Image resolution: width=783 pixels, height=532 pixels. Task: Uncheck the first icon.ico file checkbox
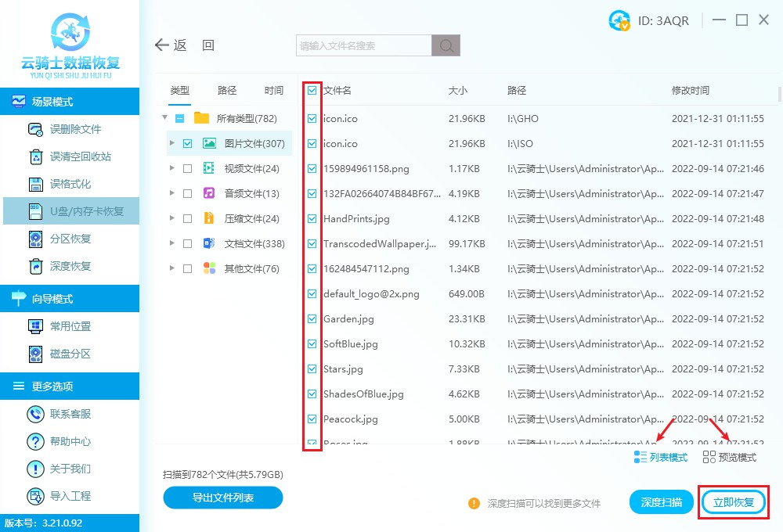[312, 118]
